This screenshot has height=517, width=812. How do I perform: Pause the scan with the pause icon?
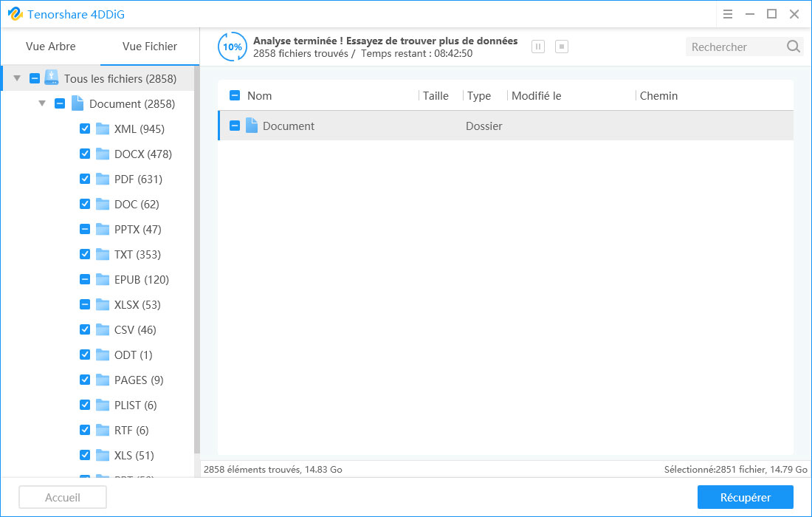pos(538,47)
